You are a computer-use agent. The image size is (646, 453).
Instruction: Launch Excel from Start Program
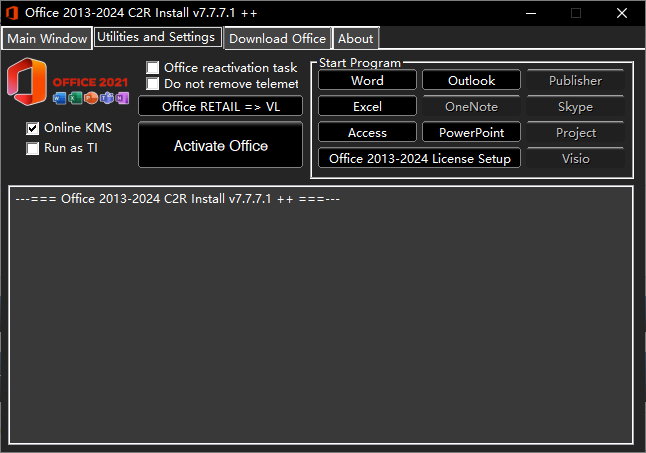367,106
